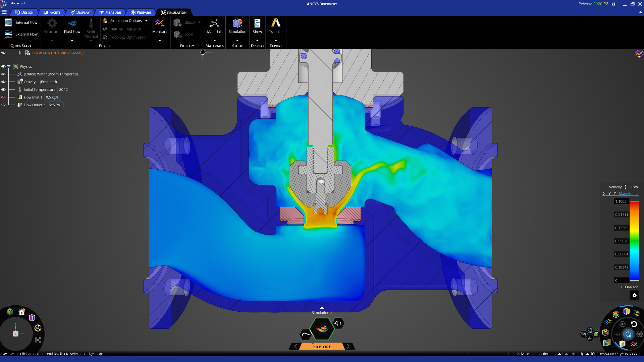The image size is (644, 362).
Task: Click the velocity color legend bar
Action: [634, 241]
